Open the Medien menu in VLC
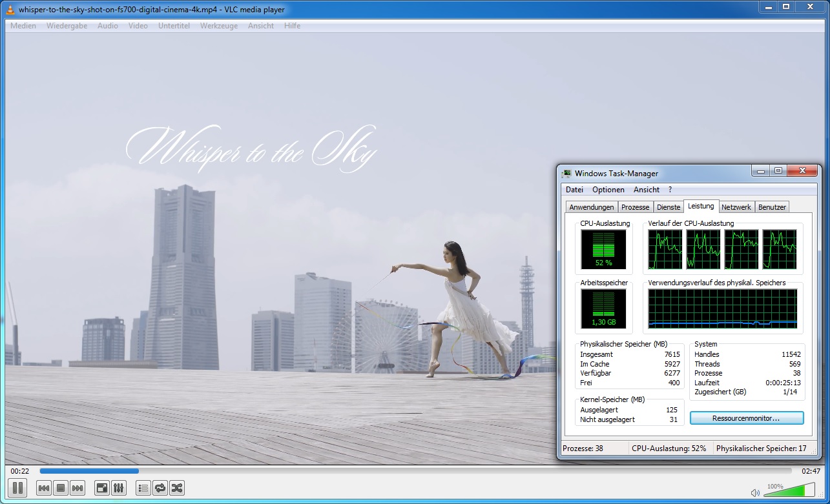830x504 pixels. click(x=23, y=26)
